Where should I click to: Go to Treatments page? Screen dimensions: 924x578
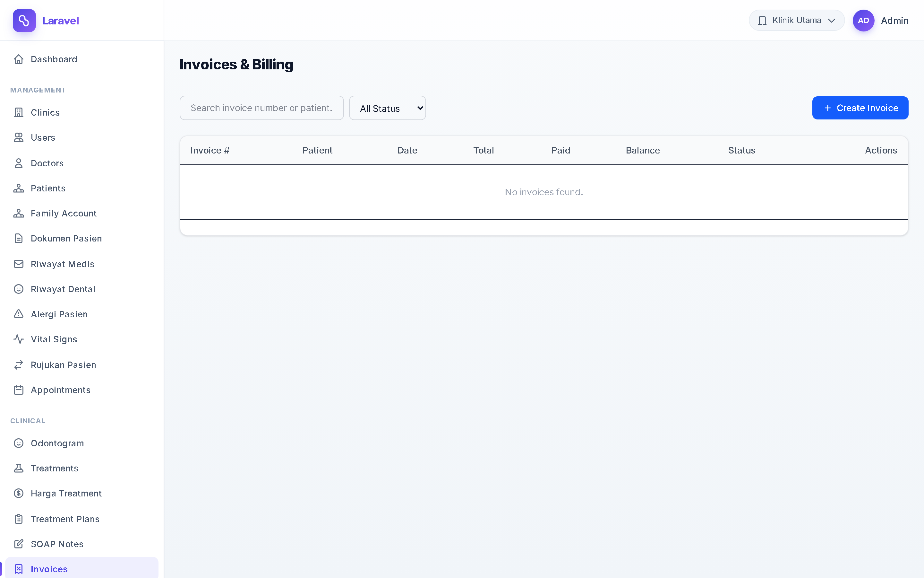pyautogui.click(x=82, y=468)
